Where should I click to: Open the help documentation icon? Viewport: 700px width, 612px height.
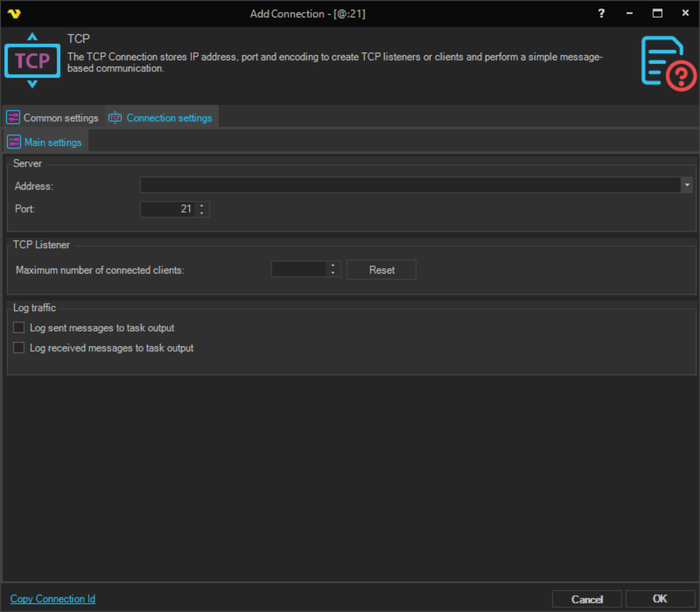pyautogui.click(x=668, y=63)
